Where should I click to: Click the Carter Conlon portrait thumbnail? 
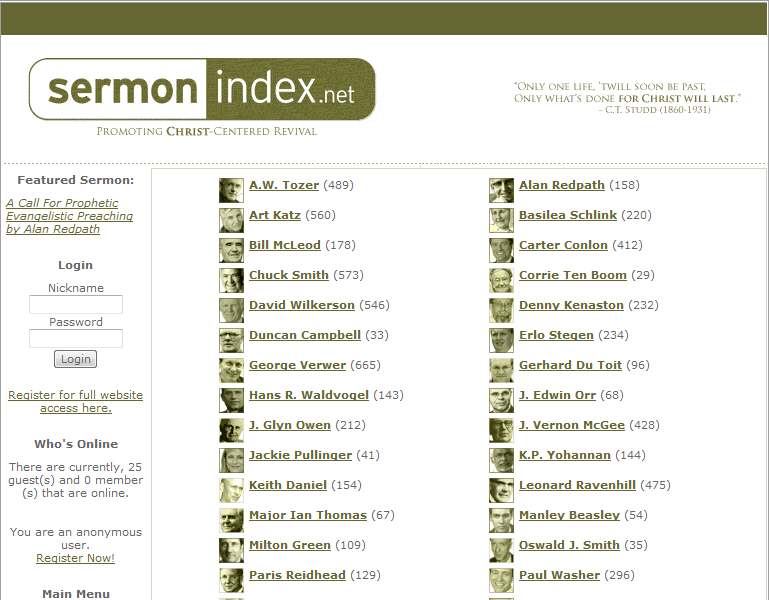[501, 250]
